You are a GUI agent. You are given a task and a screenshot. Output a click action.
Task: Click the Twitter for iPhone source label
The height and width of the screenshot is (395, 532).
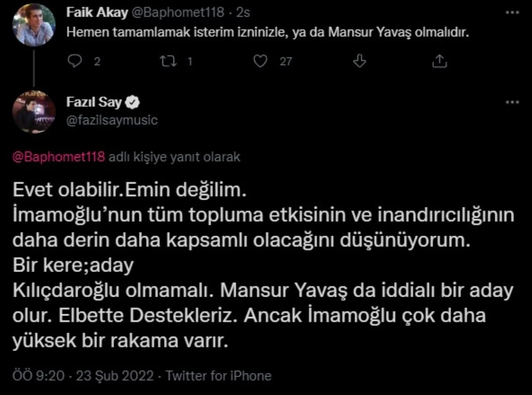(x=219, y=376)
